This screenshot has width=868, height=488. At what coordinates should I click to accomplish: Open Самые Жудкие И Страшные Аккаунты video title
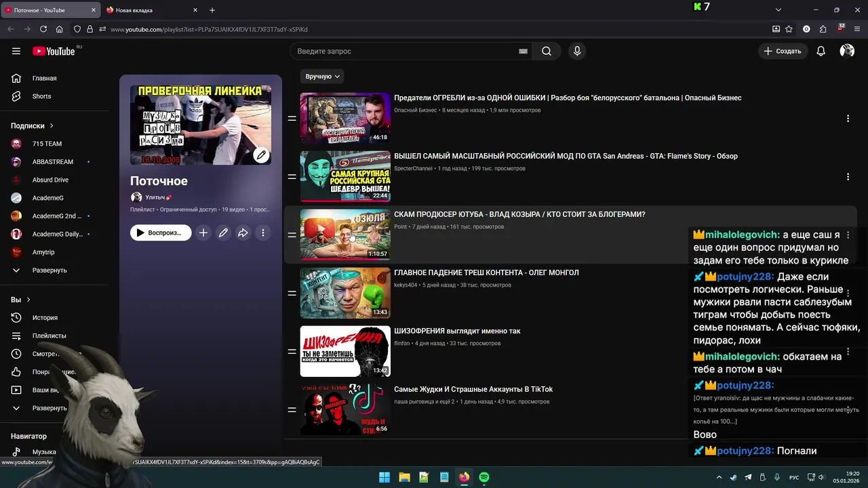[473, 389]
